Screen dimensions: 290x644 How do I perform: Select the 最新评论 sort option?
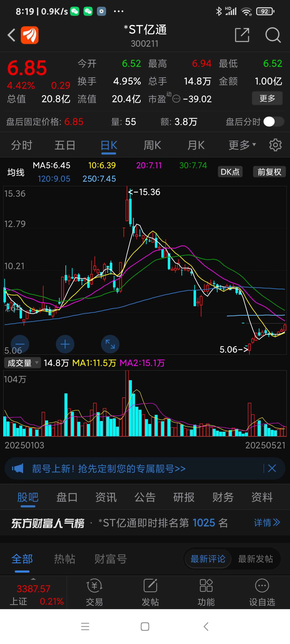[208, 559]
